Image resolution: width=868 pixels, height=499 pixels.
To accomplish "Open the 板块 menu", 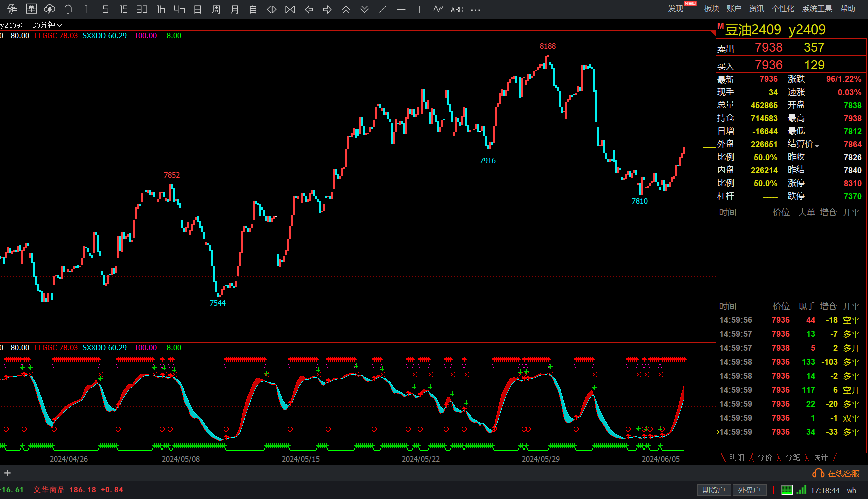I will pos(711,8).
